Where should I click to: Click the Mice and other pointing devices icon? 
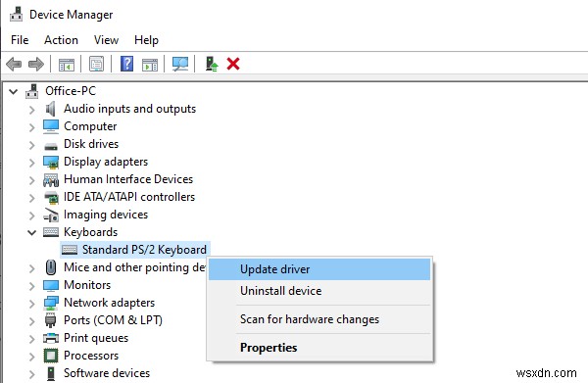(x=51, y=267)
